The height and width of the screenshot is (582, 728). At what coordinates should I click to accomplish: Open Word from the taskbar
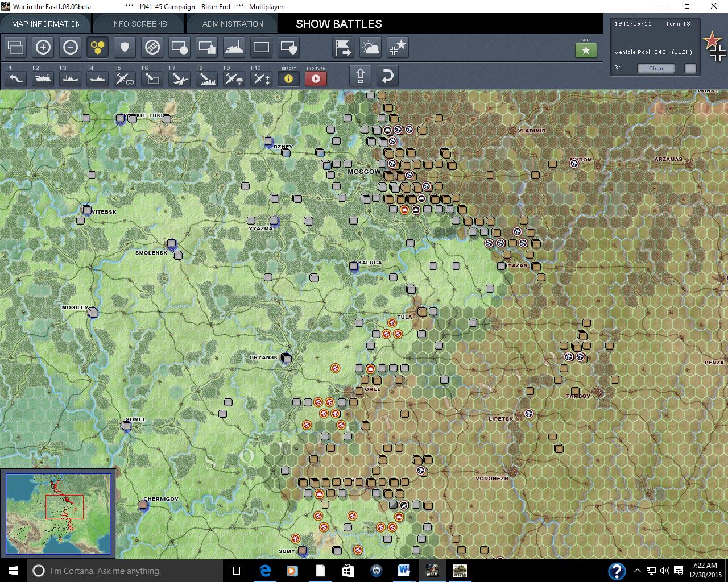click(404, 571)
